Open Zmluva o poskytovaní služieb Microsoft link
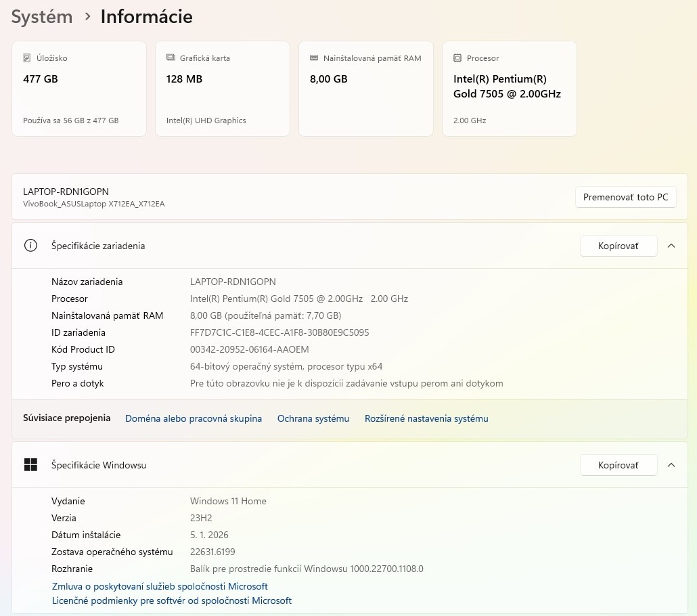The width and height of the screenshot is (697, 616). (x=160, y=586)
